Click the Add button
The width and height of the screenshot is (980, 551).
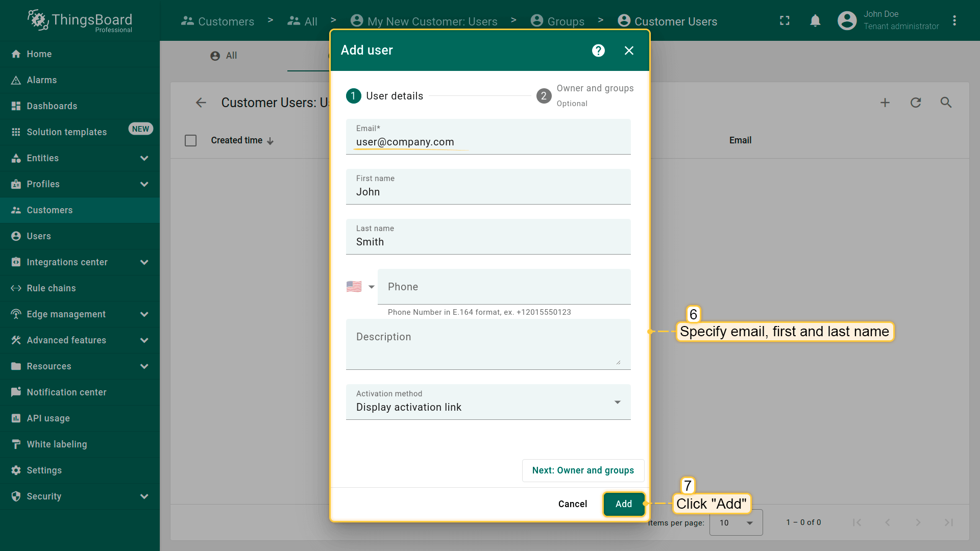click(623, 504)
